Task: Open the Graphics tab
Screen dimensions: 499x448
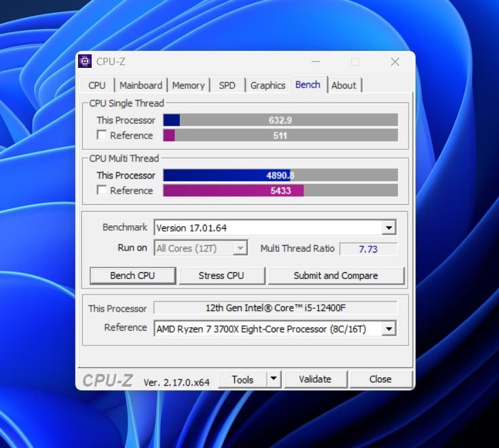Action: pos(267,86)
